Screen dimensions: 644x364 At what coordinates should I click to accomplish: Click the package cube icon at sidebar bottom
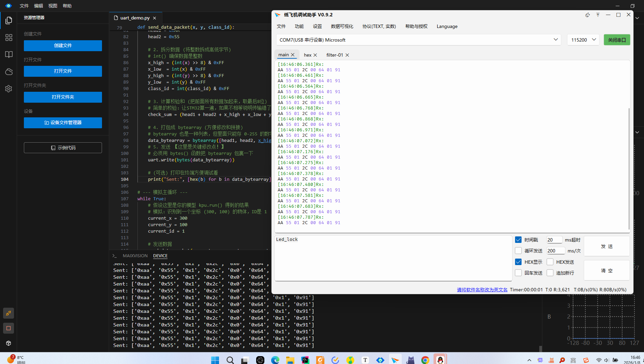click(x=9, y=343)
